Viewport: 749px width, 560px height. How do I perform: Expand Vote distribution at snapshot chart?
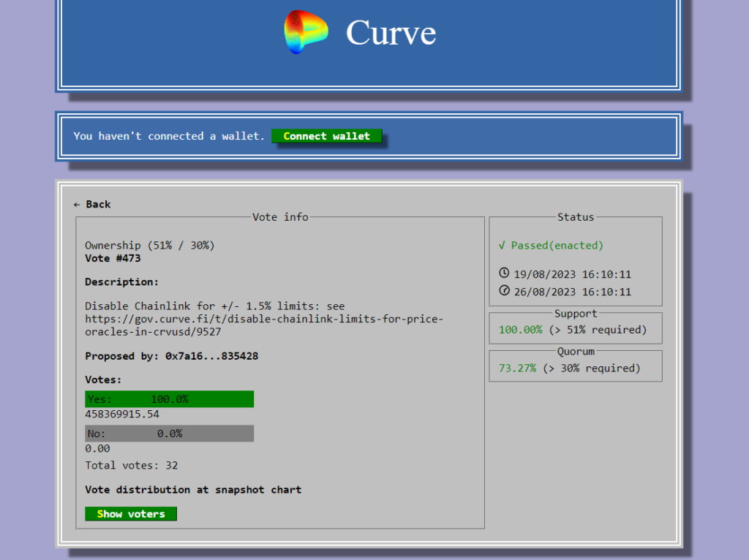[x=193, y=489]
